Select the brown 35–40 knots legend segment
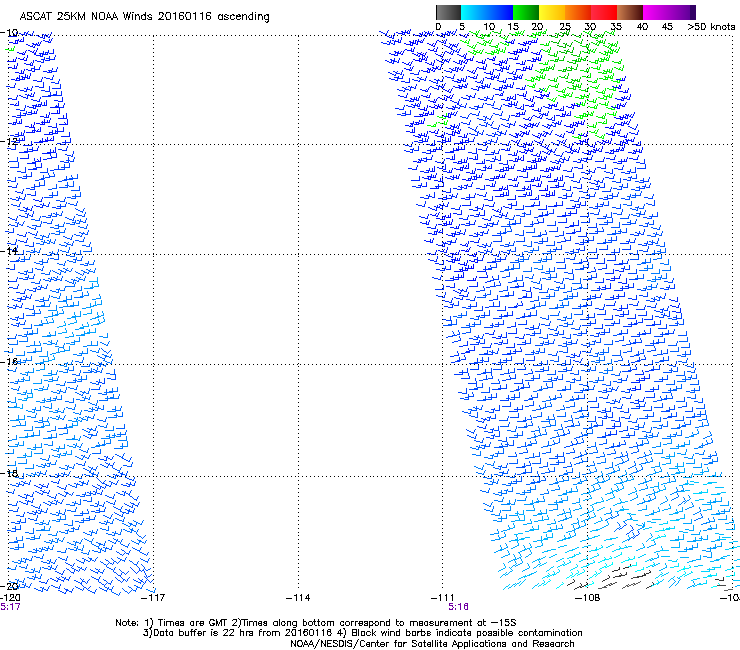 click(630, 12)
